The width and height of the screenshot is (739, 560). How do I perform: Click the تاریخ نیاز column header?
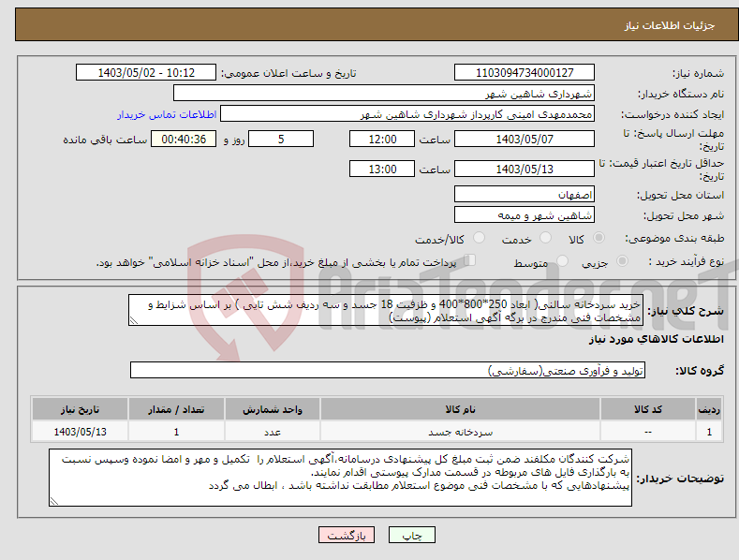[x=81, y=409]
